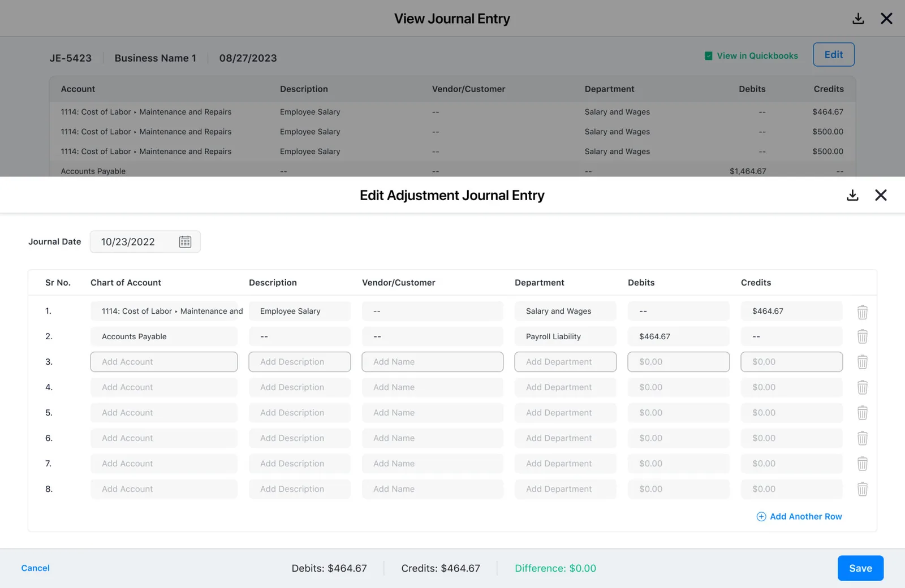Click Debits: $464.67 footer total
905x588 pixels.
(329, 568)
